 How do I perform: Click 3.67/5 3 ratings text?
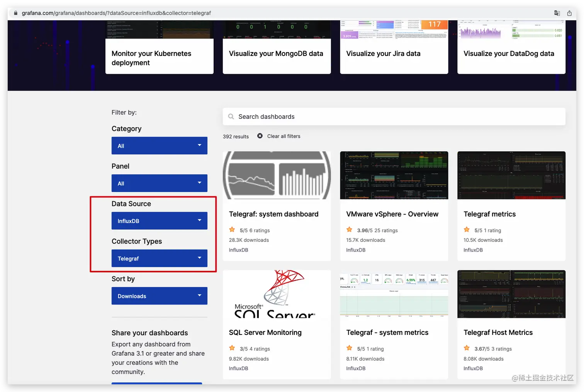coord(493,349)
